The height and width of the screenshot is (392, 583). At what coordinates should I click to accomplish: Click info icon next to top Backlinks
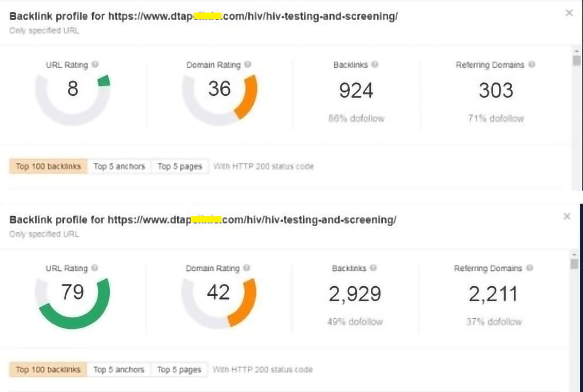375,64
